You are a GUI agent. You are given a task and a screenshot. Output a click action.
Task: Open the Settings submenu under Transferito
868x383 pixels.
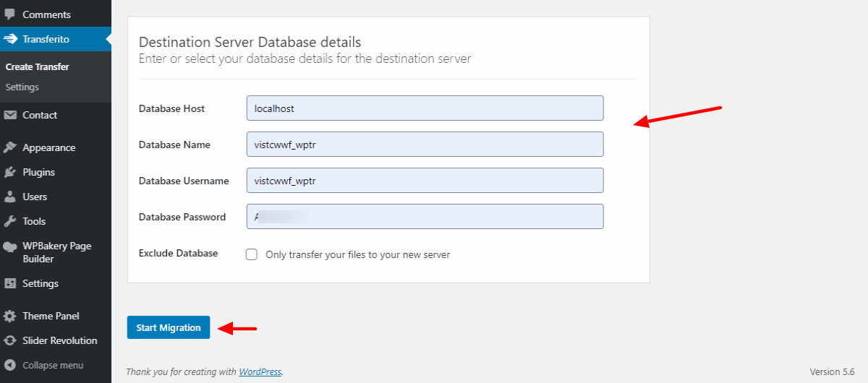22,87
